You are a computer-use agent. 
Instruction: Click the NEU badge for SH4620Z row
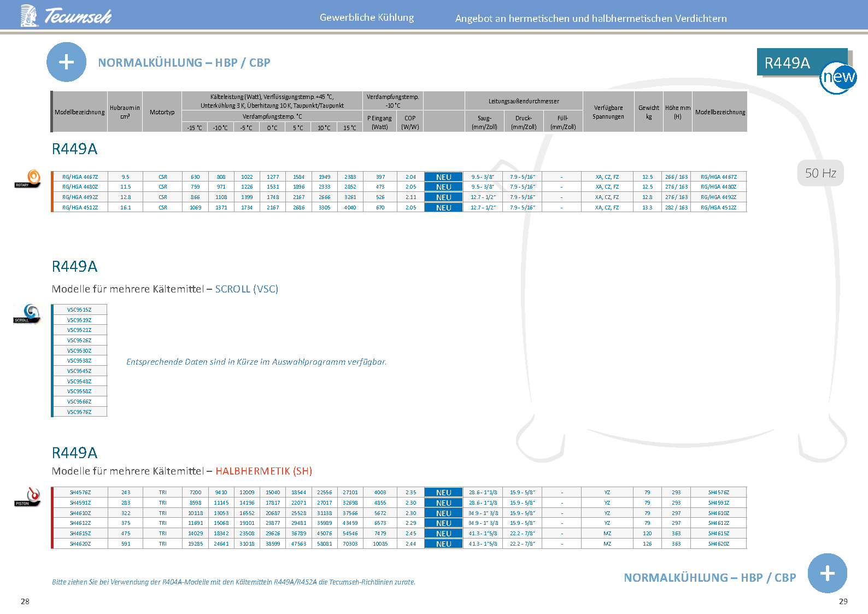pyautogui.click(x=443, y=544)
